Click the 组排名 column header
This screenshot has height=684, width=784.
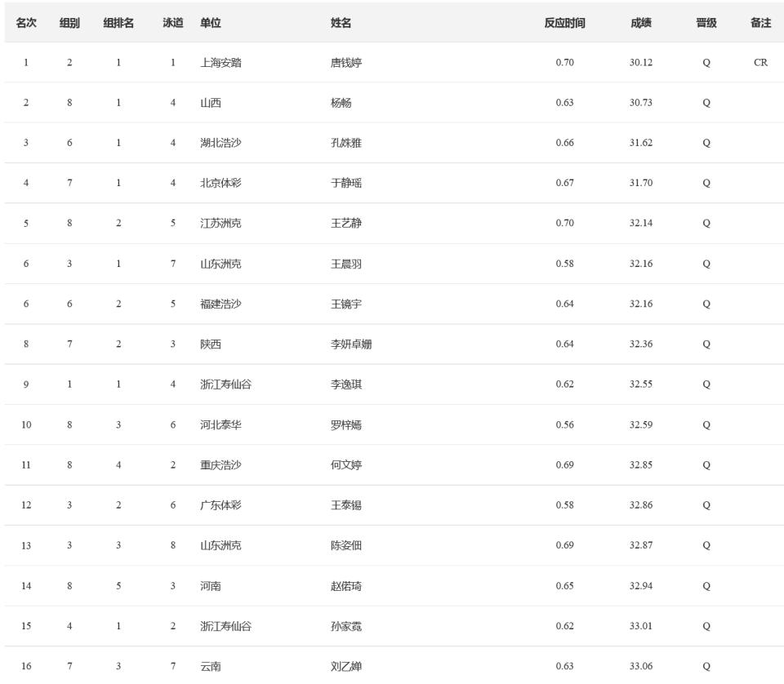(118, 23)
